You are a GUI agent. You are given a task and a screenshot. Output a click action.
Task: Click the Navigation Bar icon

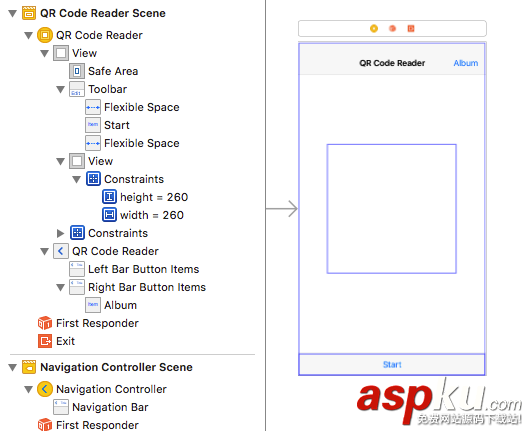point(61,407)
